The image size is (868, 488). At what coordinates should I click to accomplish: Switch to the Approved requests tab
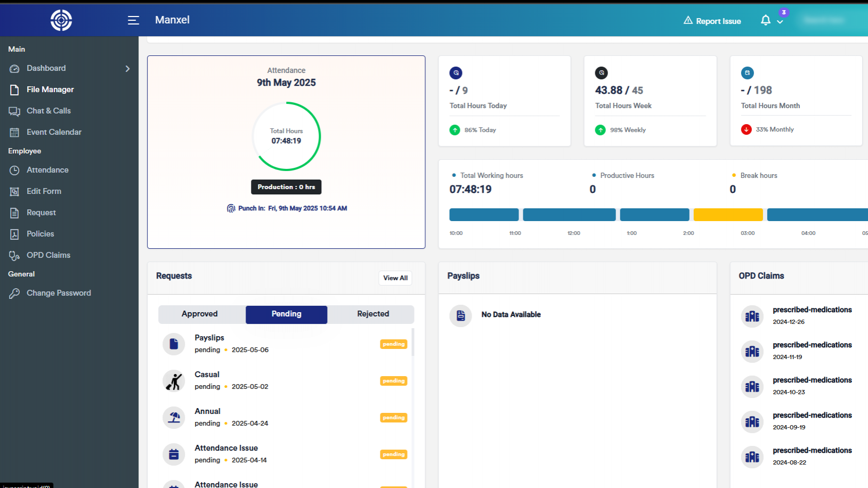pos(200,314)
